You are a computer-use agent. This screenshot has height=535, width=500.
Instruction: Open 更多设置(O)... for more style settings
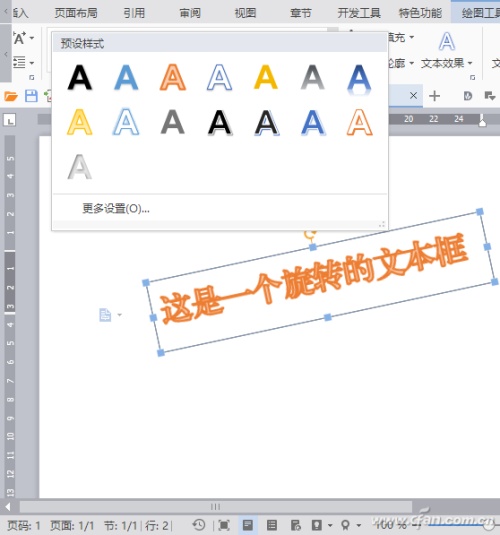coord(116,208)
